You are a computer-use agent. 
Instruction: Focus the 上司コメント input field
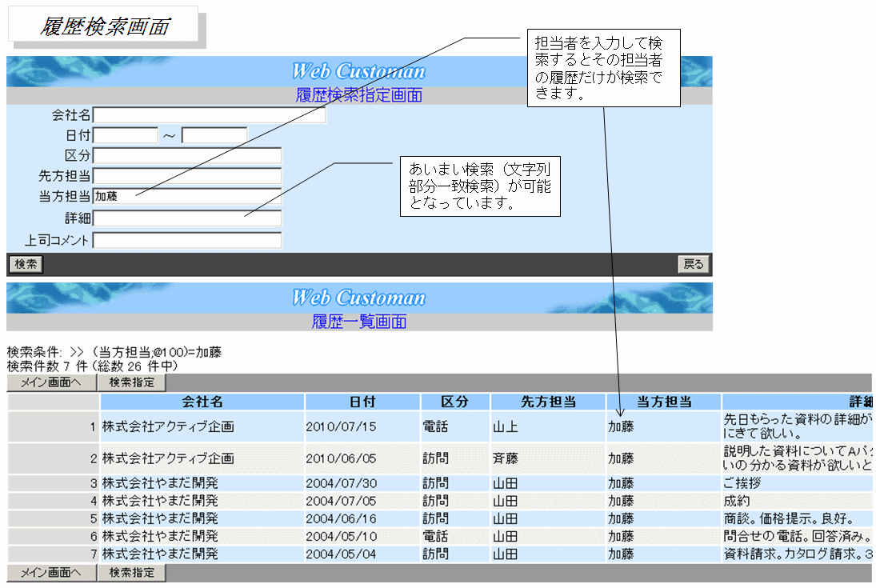pyautogui.click(x=187, y=240)
